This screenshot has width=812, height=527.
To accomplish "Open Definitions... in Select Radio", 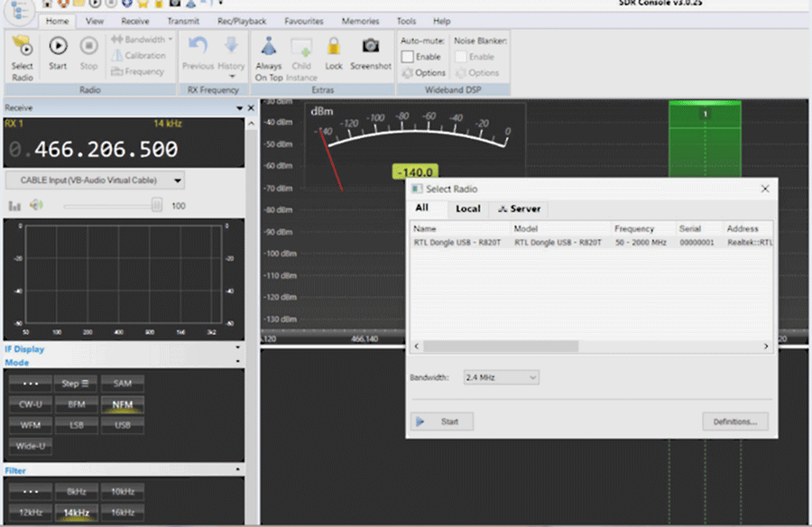I will [734, 421].
